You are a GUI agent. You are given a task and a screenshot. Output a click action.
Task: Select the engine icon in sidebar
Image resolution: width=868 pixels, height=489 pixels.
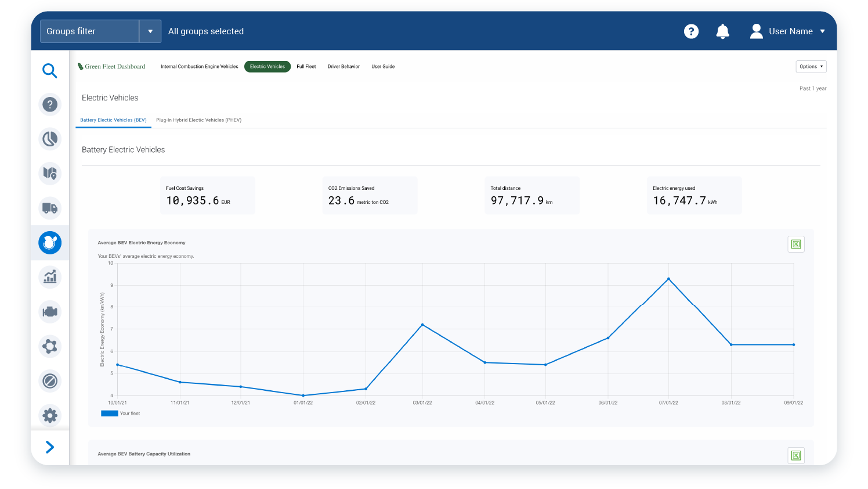[50, 312]
